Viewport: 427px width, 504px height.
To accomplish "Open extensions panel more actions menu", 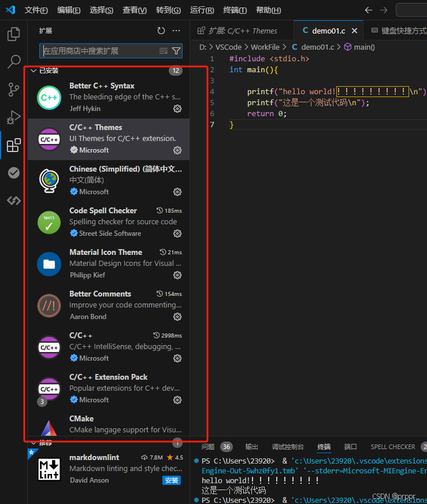I will click(x=176, y=31).
